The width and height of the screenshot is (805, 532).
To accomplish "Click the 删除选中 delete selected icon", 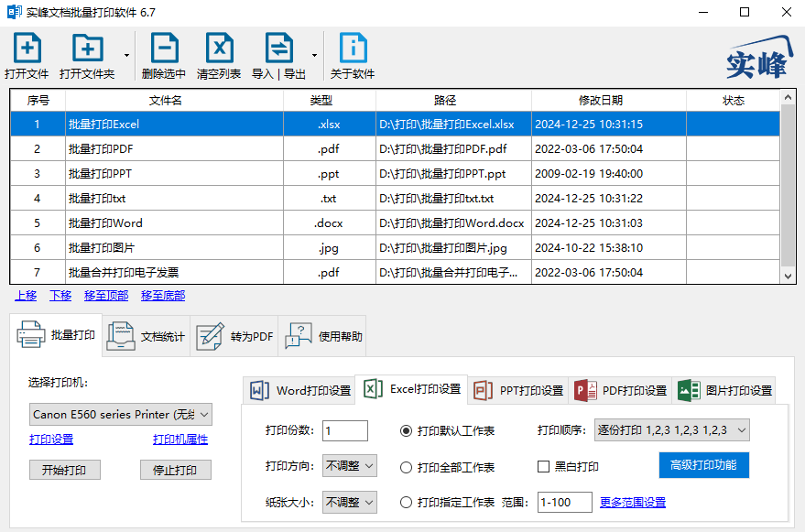I will (164, 48).
